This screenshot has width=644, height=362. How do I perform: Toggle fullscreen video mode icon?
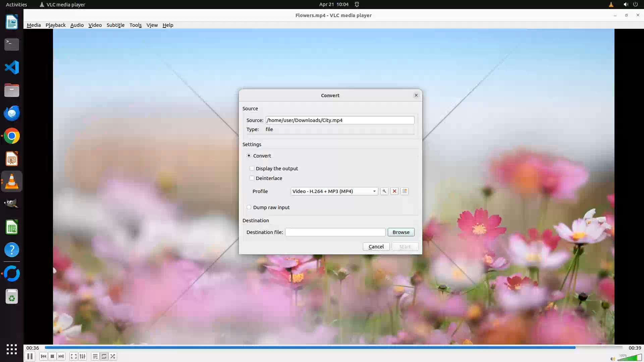(73, 356)
